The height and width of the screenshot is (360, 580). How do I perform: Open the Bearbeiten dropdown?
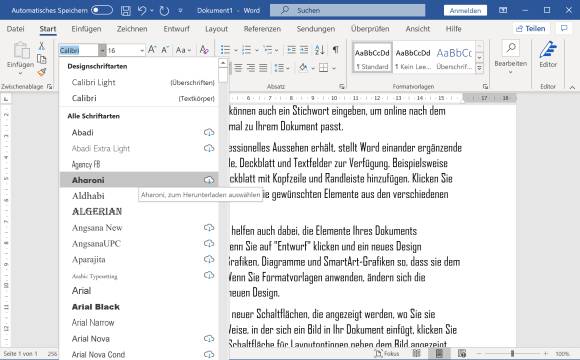pos(510,57)
